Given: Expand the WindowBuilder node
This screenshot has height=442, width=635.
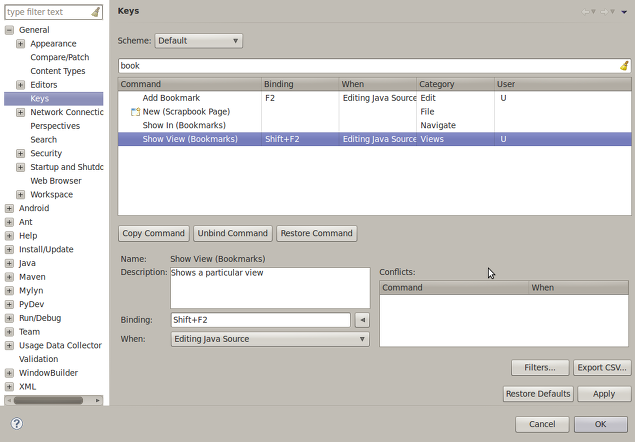Looking at the screenshot, I should click(9, 373).
